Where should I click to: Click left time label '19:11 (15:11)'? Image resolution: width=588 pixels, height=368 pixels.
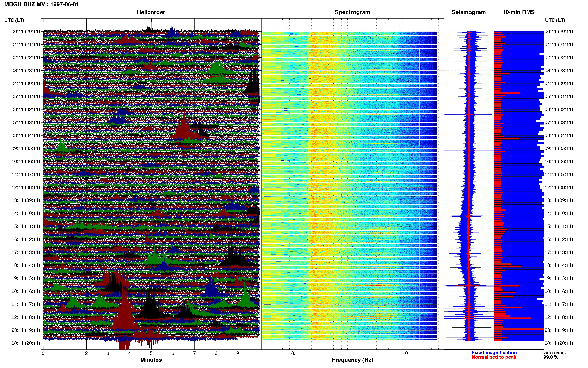point(26,278)
